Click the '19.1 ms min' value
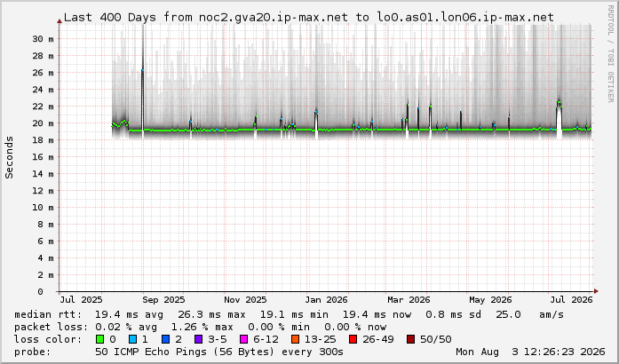This screenshot has width=619, height=364. tap(294, 314)
